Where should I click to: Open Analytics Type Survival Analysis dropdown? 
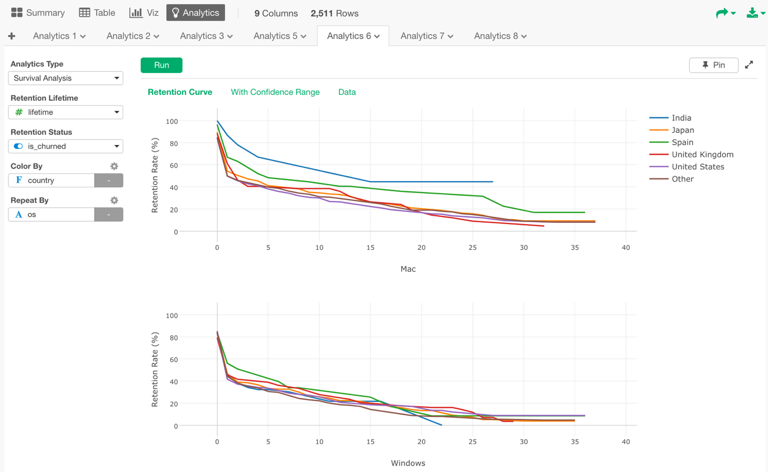point(66,78)
